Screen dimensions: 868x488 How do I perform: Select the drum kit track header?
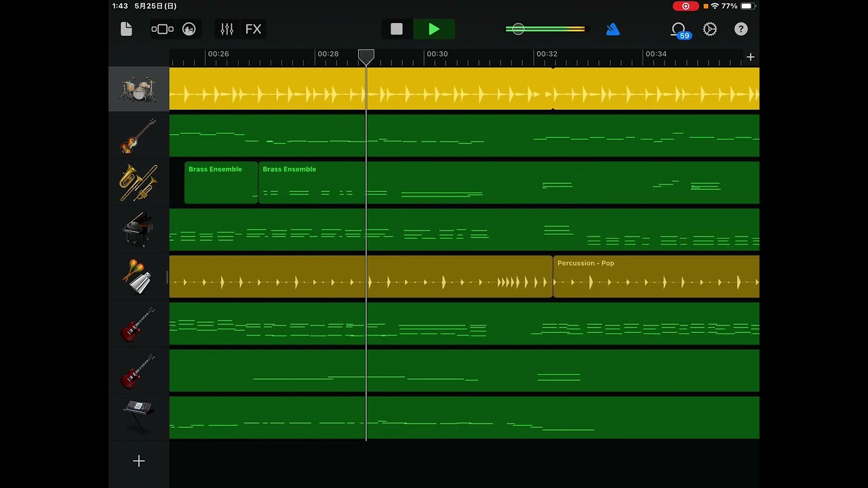[x=138, y=89]
